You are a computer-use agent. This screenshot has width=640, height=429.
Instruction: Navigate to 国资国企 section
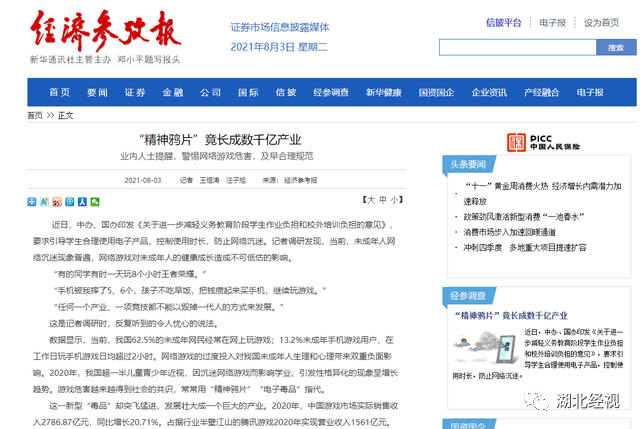436,93
